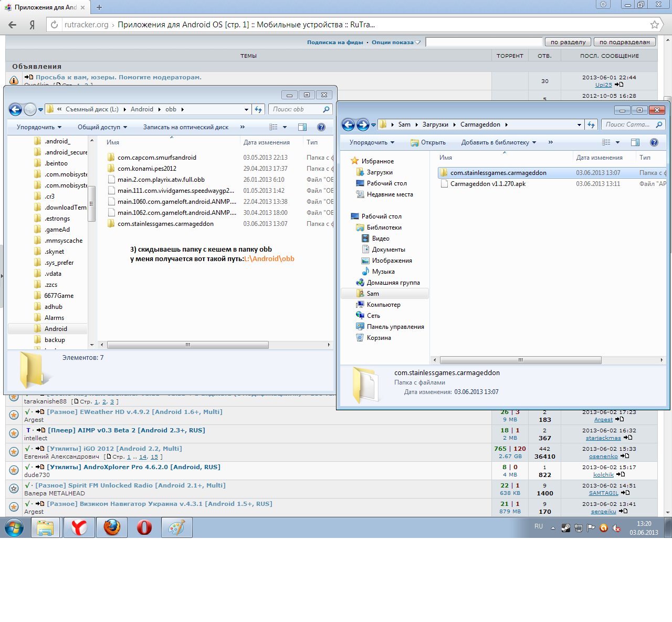
Task: Open the 'Добавить в библиотеку' dropdown
Action: 498,142
